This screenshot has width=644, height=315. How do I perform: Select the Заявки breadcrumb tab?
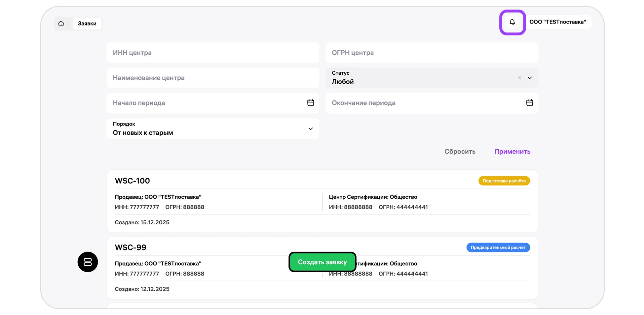point(87,23)
